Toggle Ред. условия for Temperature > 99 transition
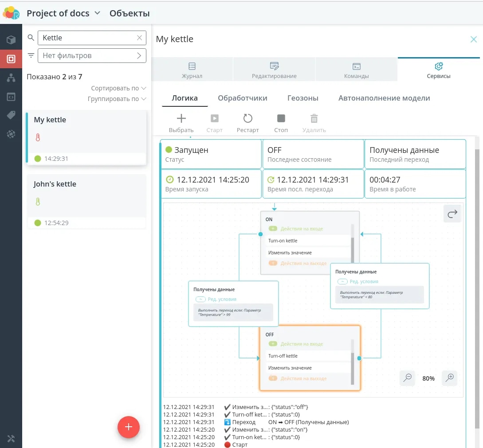The width and height of the screenshot is (483, 448). coord(216,299)
